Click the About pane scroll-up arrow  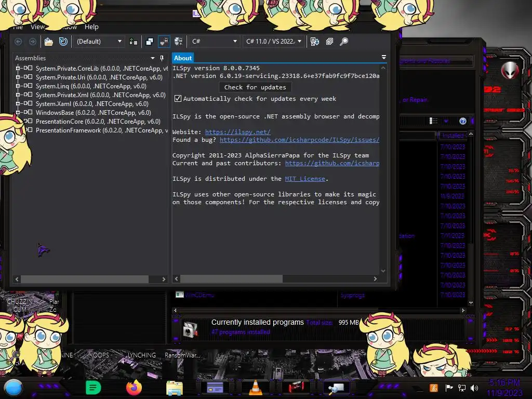click(383, 68)
